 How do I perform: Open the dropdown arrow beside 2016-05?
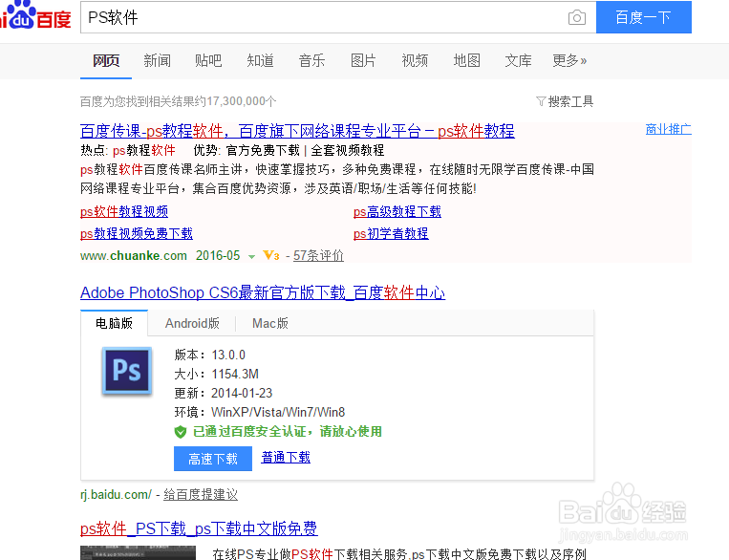pyautogui.click(x=251, y=257)
